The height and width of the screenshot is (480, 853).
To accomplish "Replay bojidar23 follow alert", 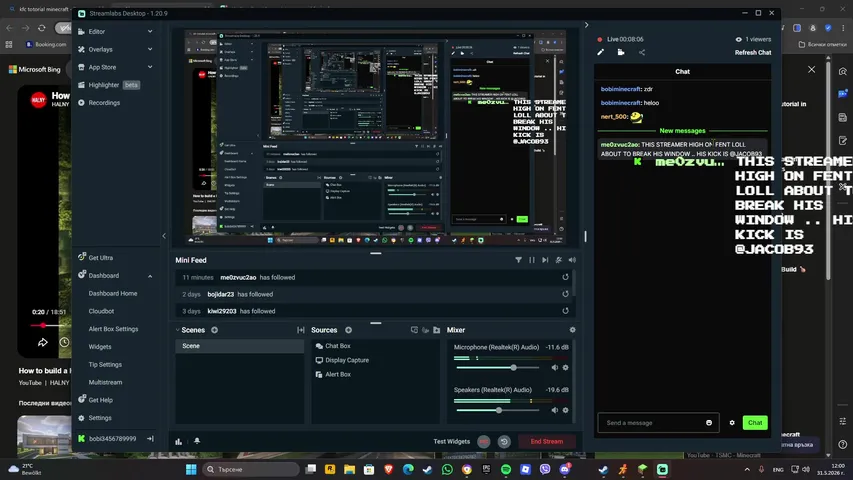I will coord(565,294).
